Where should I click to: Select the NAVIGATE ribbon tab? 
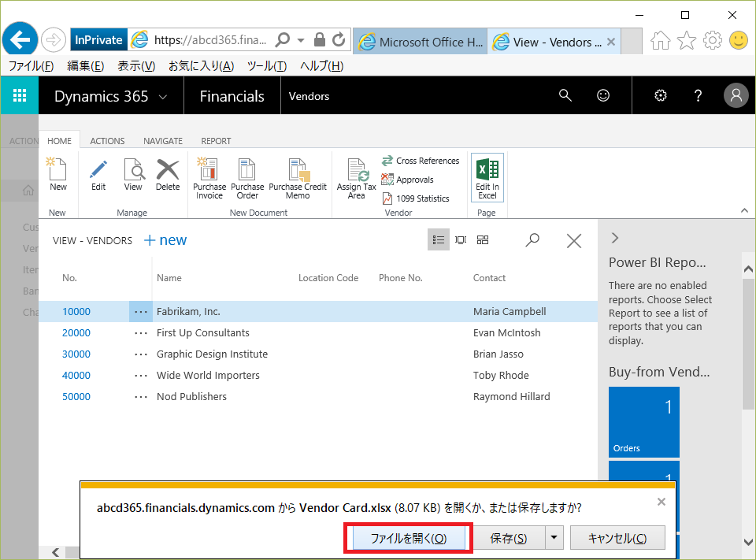point(163,141)
